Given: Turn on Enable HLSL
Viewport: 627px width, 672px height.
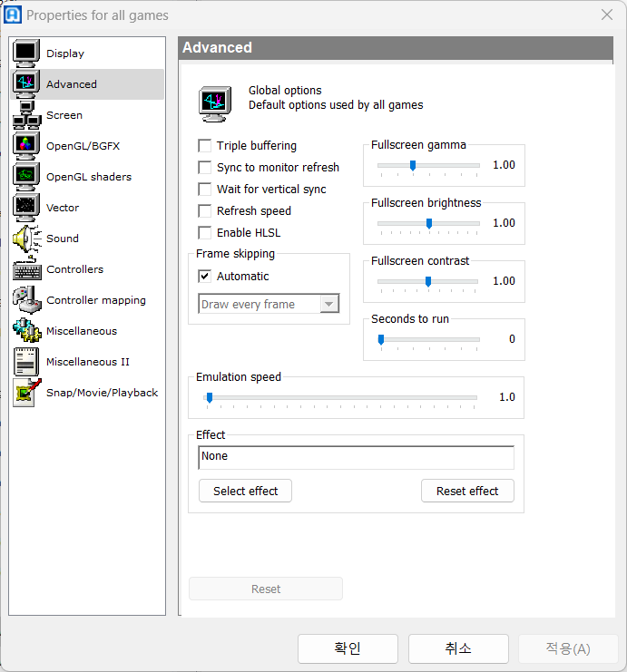Looking at the screenshot, I should (x=204, y=233).
